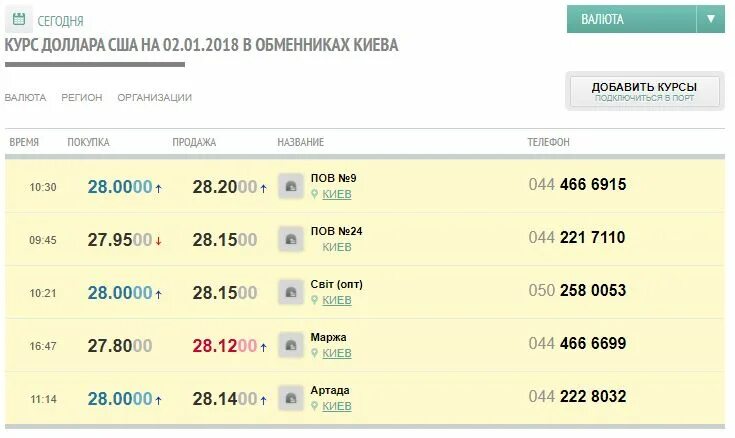This screenshot has width=735, height=438.
Task: Click the exchanger icon for Маржа
Action: point(290,345)
